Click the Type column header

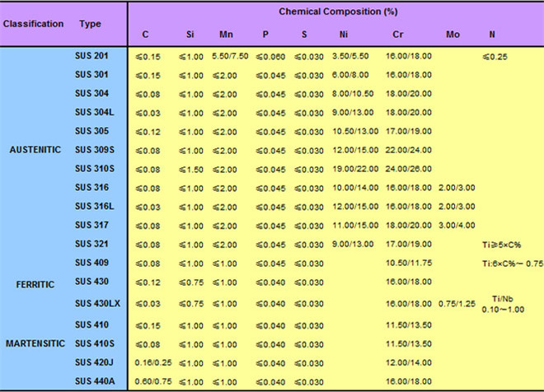click(90, 23)
